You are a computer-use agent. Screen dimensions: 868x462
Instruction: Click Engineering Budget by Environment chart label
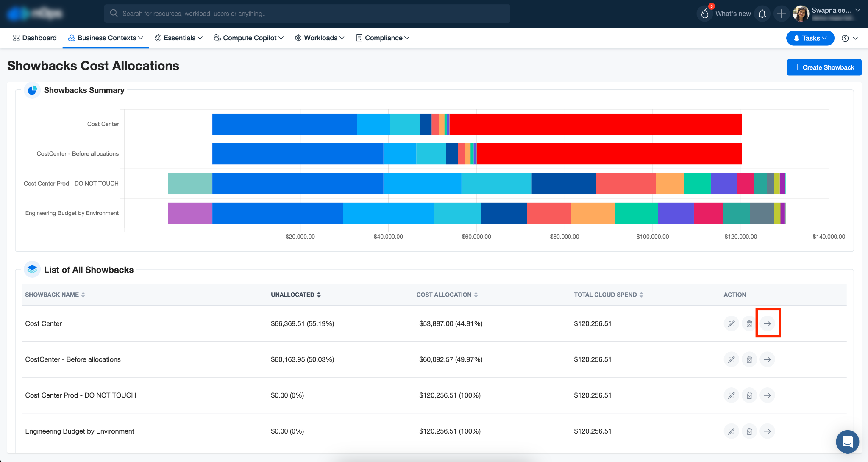point(72,213)
